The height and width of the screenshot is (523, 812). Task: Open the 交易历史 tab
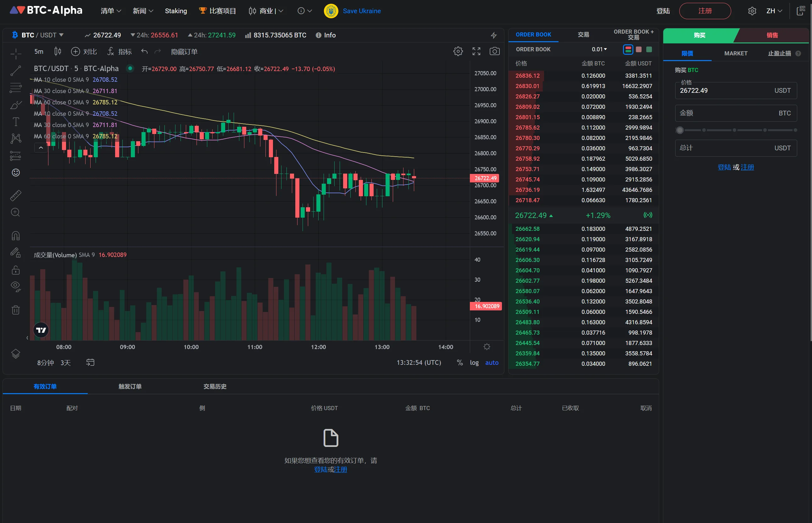click(214, 387)
